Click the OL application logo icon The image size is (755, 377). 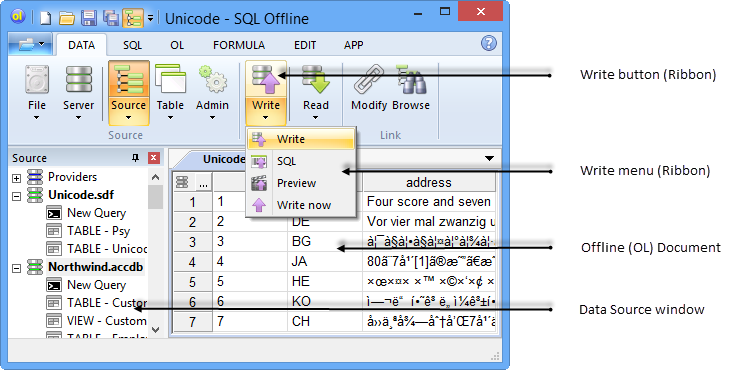18,17
